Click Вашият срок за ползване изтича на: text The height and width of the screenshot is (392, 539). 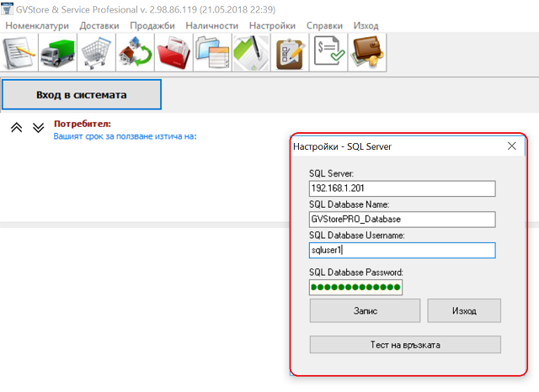(125, 136)
